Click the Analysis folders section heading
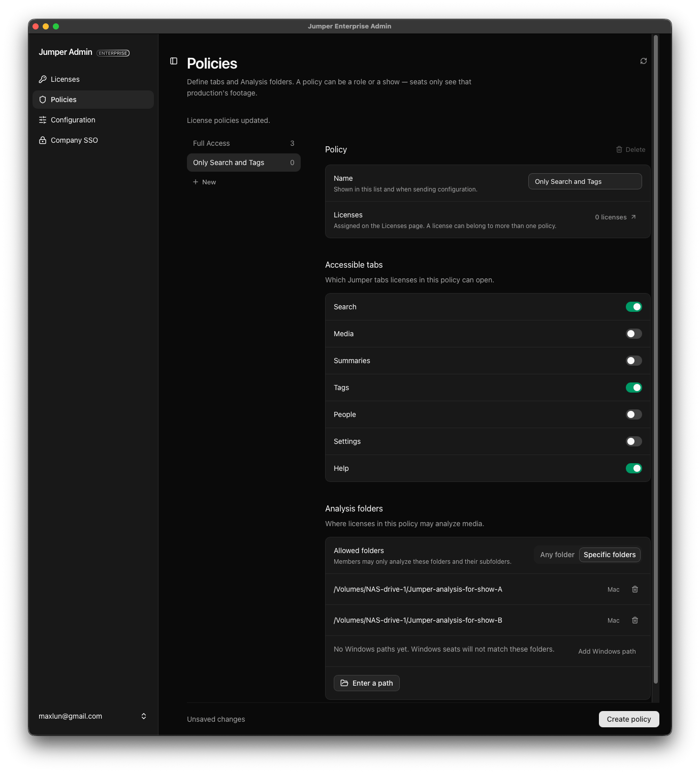The width and height of the screenshot is (700, 773). click(x=354, y=508)
